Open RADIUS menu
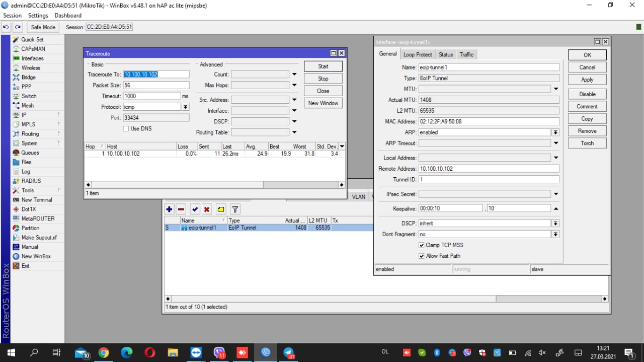This screenshot has width=644, height=362. [31, 181]
